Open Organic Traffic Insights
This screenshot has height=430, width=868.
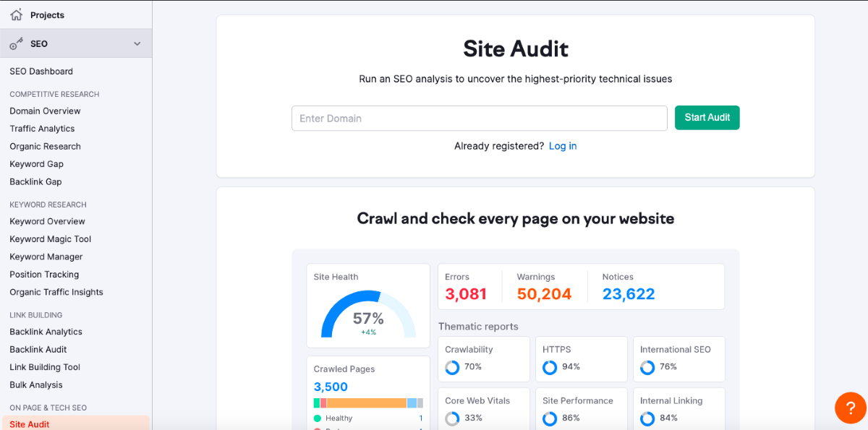[56, 293]
